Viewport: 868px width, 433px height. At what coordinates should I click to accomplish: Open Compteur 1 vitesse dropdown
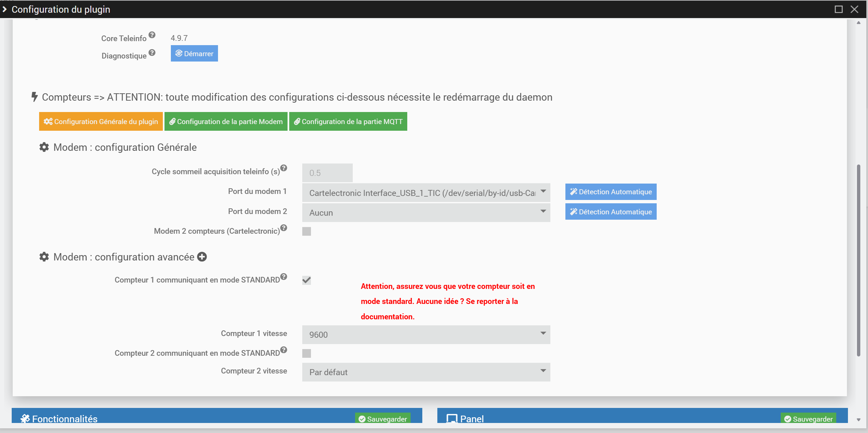click(x=426, y=335)
